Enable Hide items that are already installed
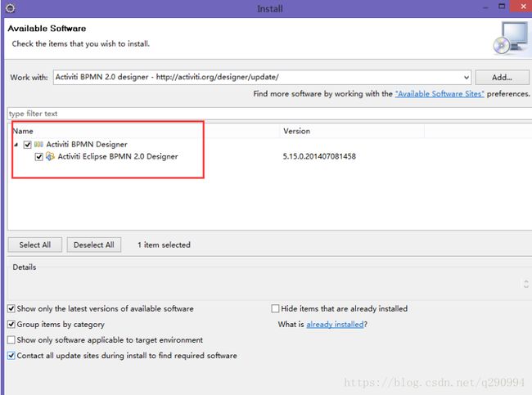This screenshot has height=395, width=532. (275, 308)
